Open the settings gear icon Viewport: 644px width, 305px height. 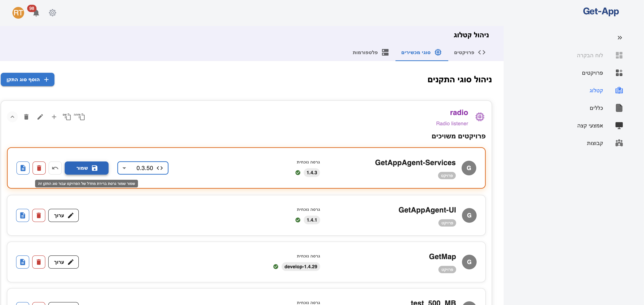pos(52,13)
